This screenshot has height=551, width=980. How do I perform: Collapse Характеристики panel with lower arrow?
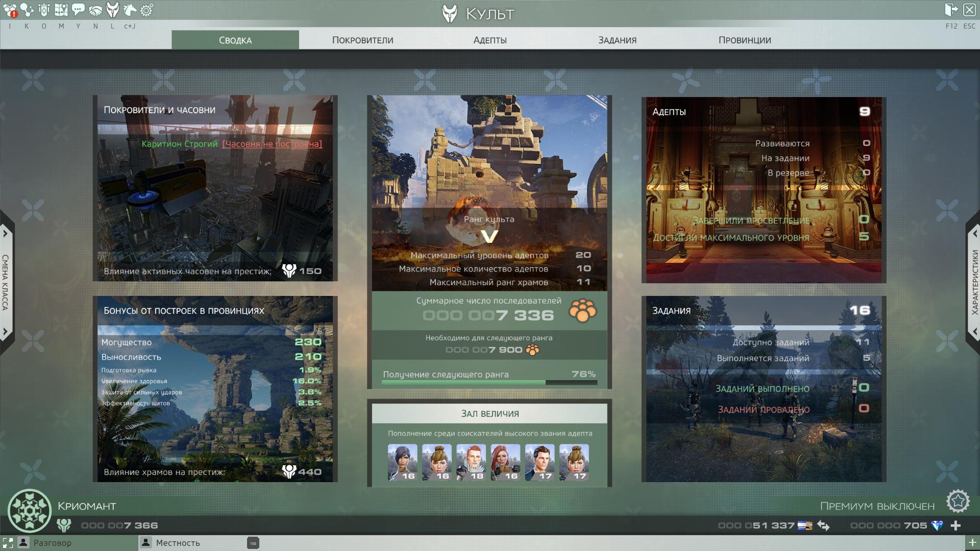point(974,332)
